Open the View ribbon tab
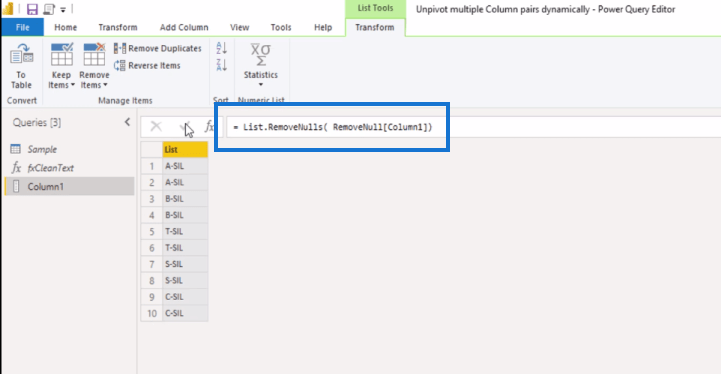This screenshot has width=721, height=374. [x=240, y=27]
